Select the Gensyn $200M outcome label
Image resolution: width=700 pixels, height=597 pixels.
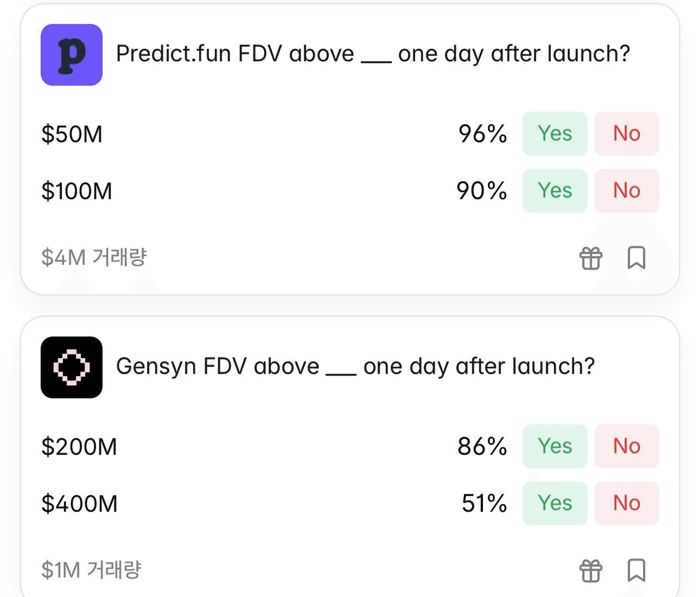click(79, 447)
